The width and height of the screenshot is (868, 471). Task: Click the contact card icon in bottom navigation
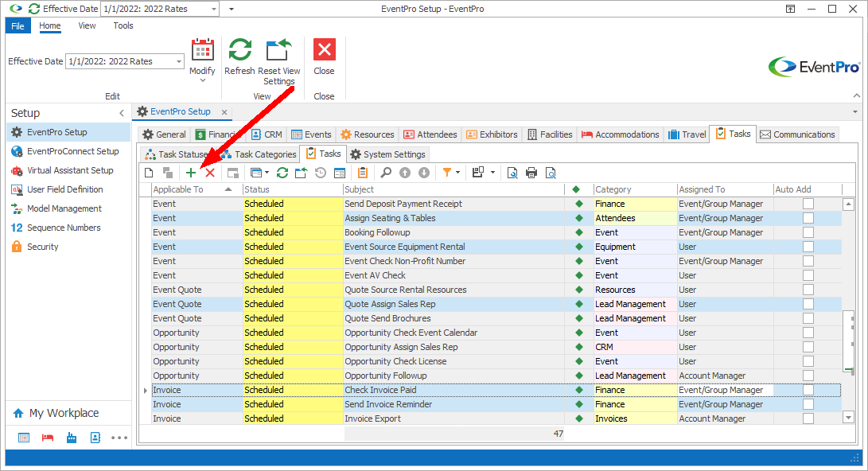point(95,438)
